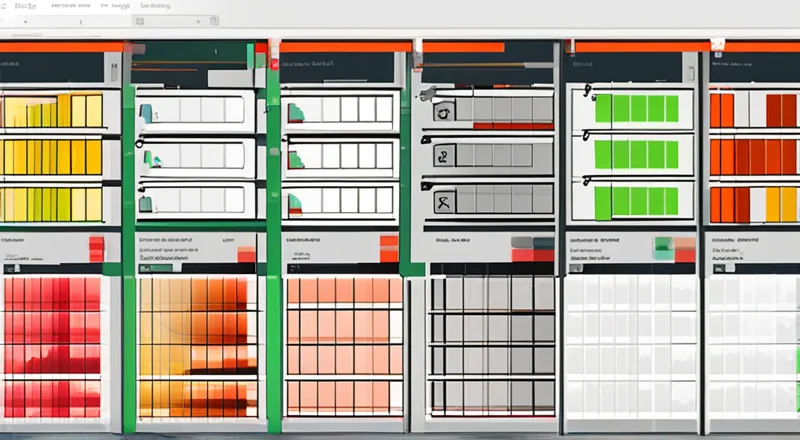Viewport: 800px width, 440px height.
Task: Select the bottom green-red icon in the third panel
Action: click(295, 204)
